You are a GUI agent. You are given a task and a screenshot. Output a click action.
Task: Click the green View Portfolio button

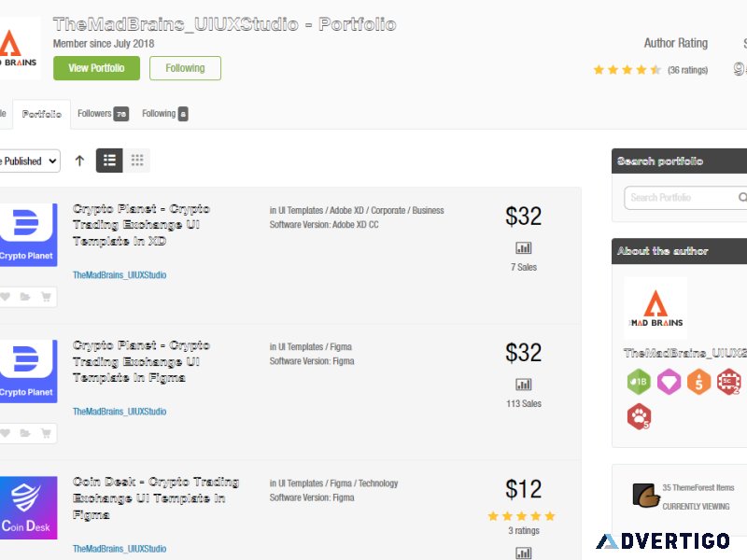[x=97, y=68]
